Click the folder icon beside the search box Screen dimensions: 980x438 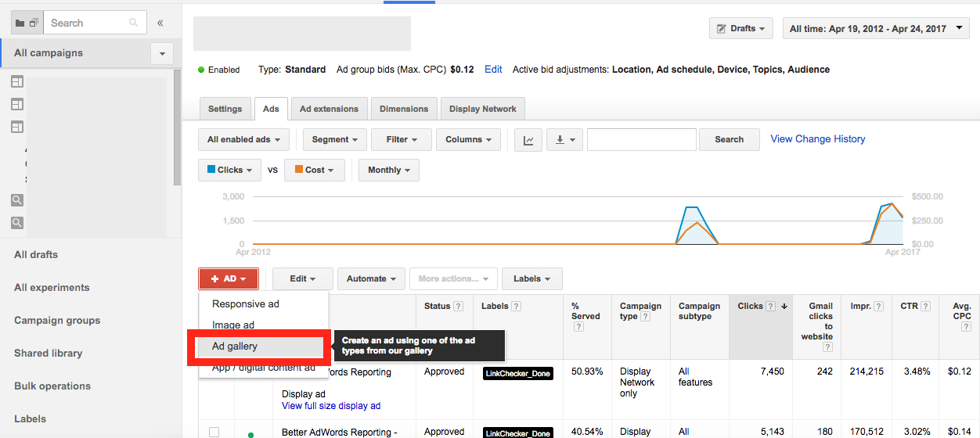20,23
